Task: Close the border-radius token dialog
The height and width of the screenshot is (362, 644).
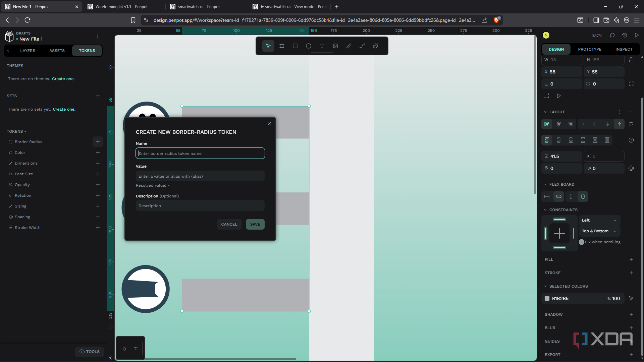Action: (269, 124)
